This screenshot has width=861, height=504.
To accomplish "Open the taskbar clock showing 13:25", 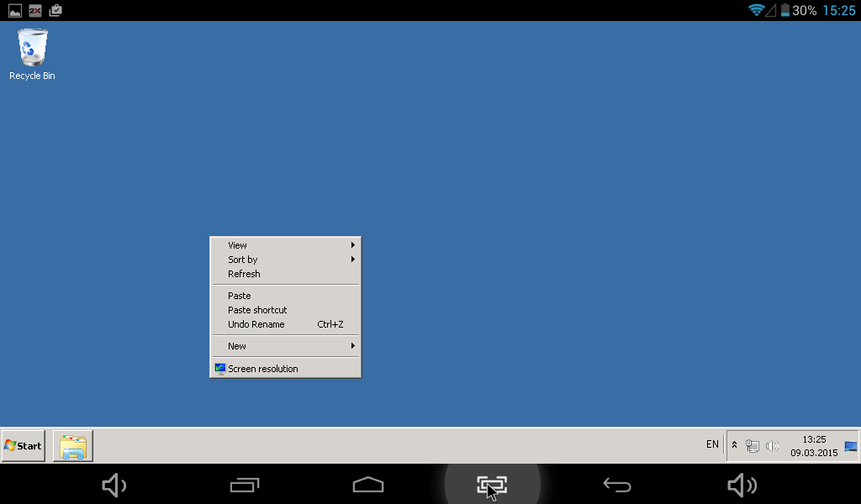I will [x=814, y=439].
